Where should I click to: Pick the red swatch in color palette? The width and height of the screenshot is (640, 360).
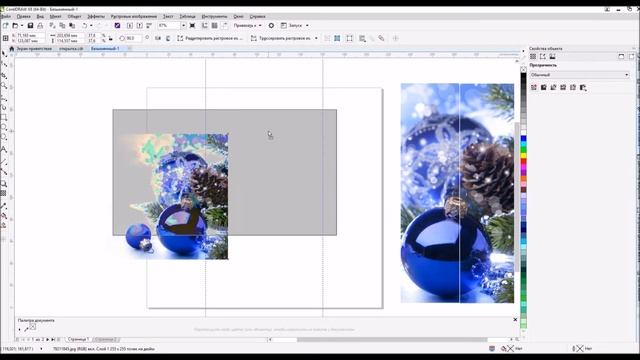pyautogui.click(x=523, y=161)
